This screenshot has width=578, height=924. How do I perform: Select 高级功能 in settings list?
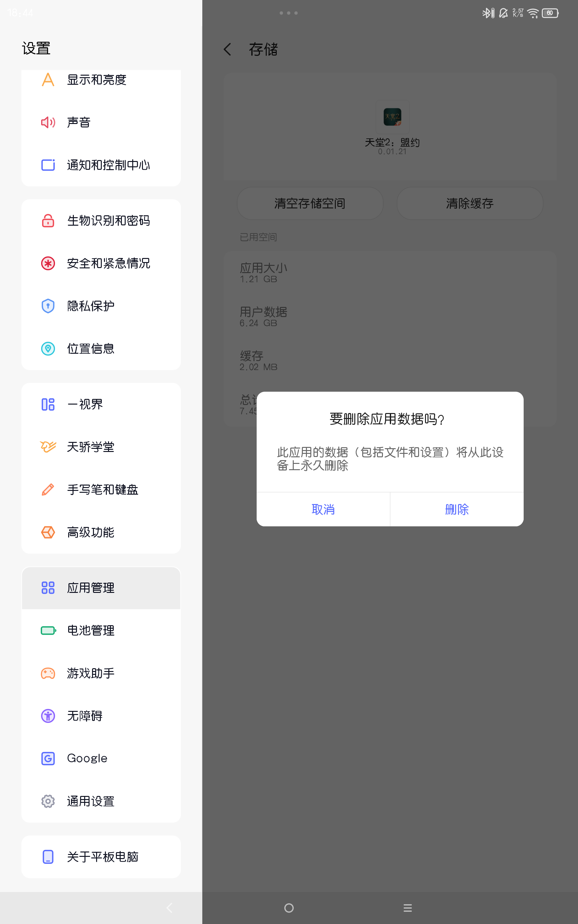pyautogui.click(x=101, y=532)
